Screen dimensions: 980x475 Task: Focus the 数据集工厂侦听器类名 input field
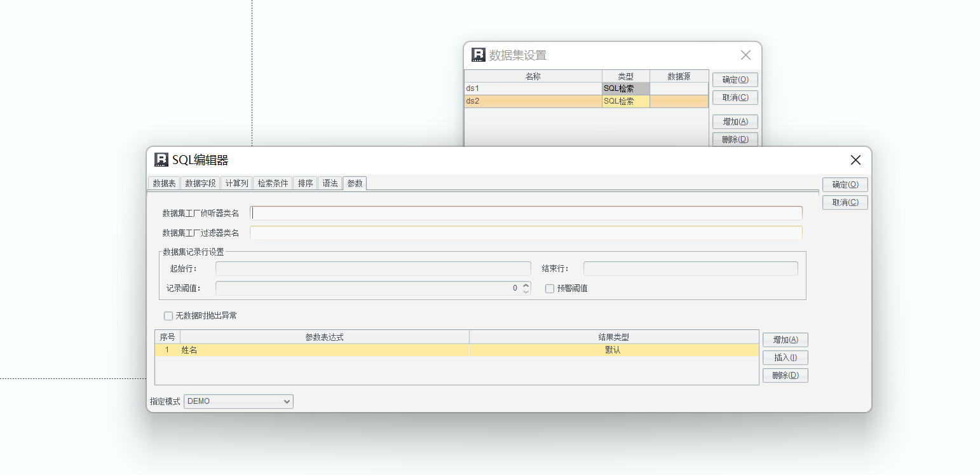(526, 213)
